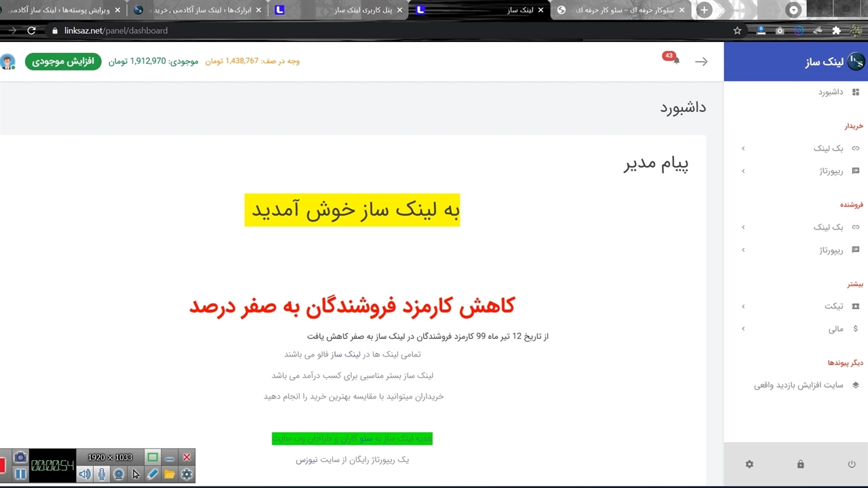Click the power logout icon in sidebar

tap(852, 464)
